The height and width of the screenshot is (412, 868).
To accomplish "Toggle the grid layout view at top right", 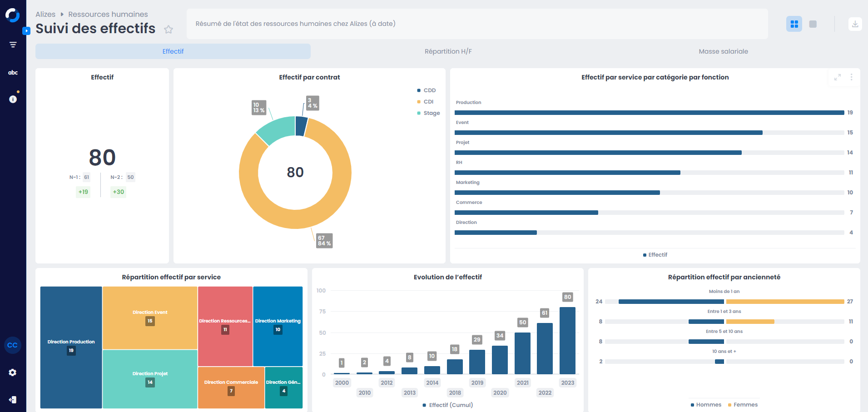I will coord(794,24).
